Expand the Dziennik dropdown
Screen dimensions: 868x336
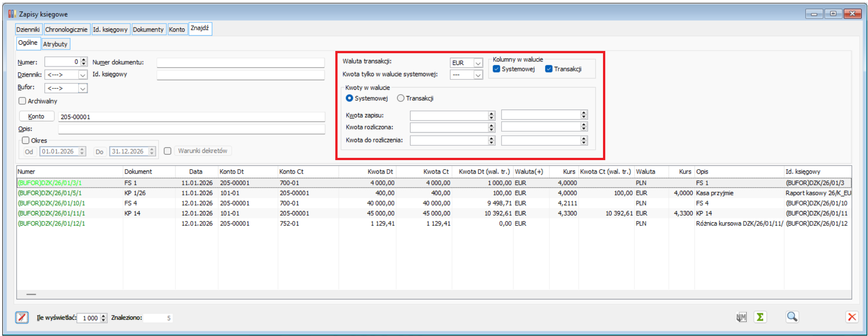click(x=82, y=75)
